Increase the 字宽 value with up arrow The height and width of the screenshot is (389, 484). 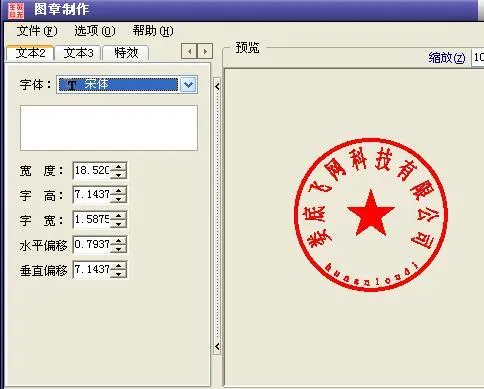pyautogui.click(x=118, y=216)
